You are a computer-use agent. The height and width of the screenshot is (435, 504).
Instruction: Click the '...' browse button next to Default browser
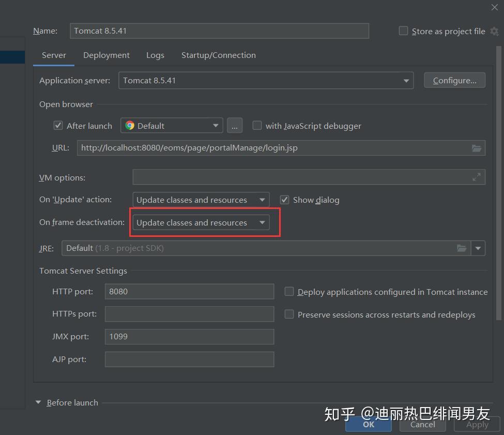(235, 125)
